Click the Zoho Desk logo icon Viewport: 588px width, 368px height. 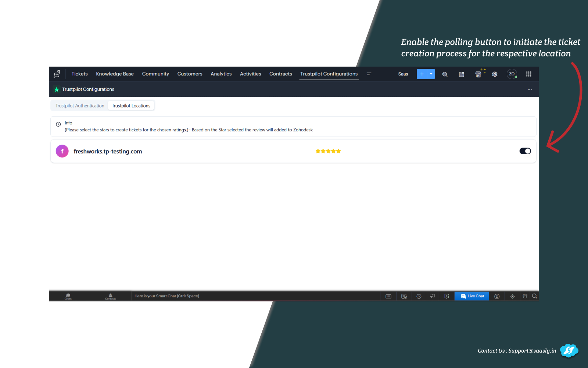[57, 74]
